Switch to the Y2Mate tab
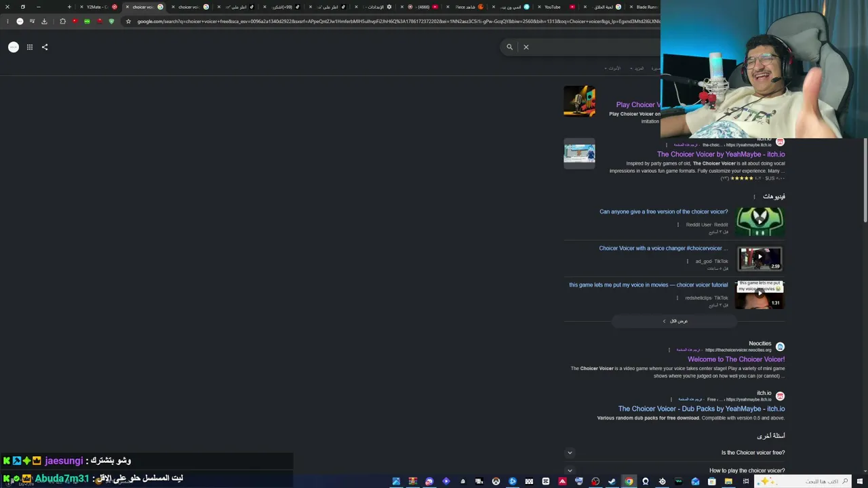Screen dimensions: 868x488 [98, 7]
